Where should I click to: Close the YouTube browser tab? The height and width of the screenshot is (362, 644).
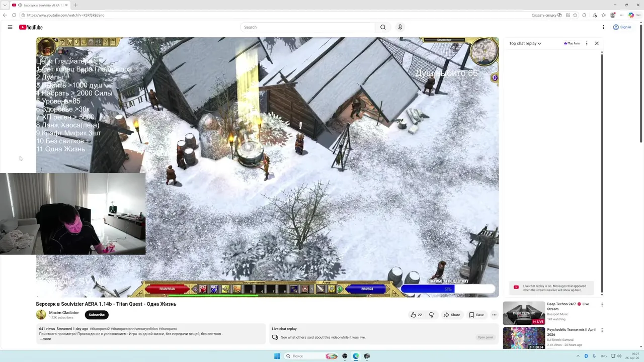[66, 5]
